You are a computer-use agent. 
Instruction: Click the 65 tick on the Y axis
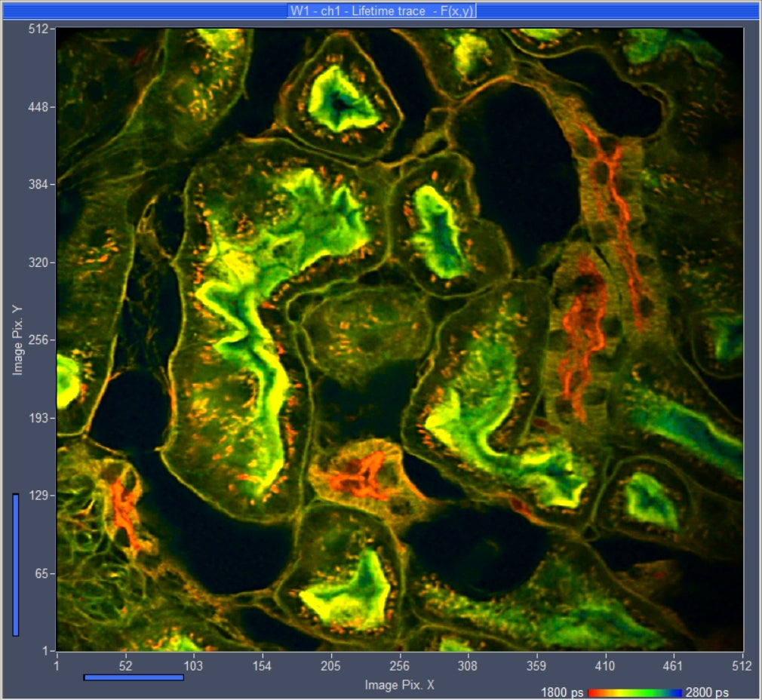point(41,574)
